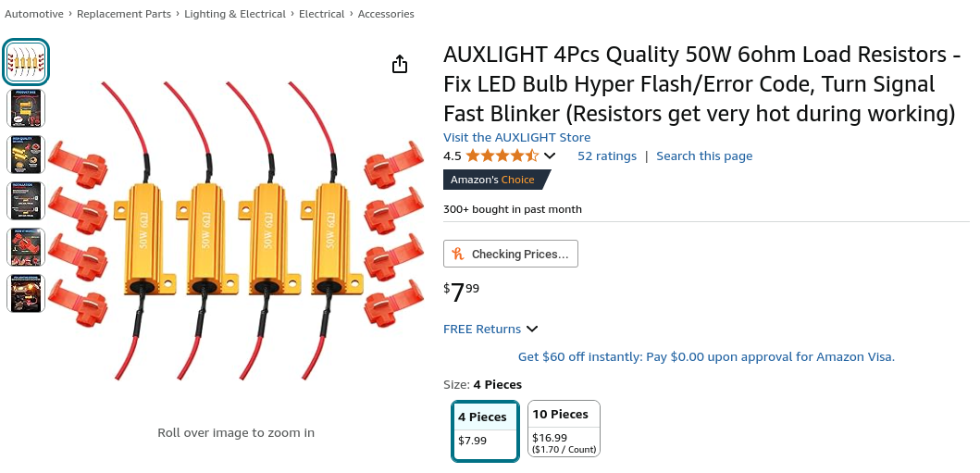This screenshot has height=473, width=980.
Task: Select the last thumbnail in the image list
Action: coord(26,293)
